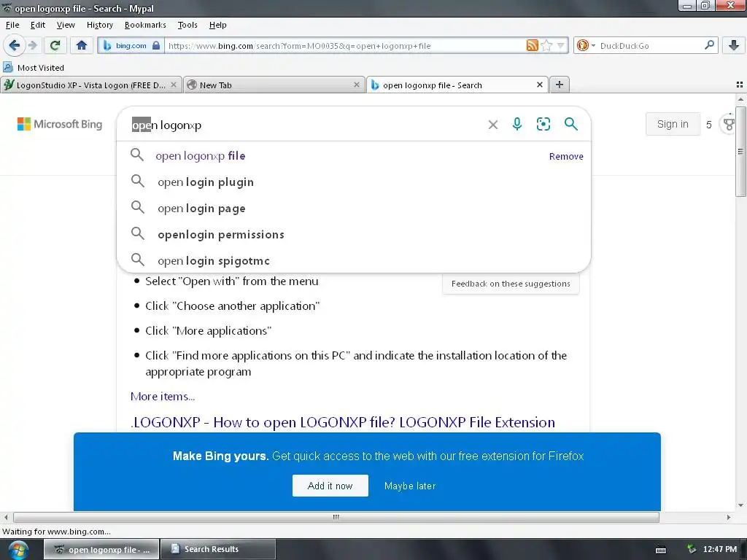Close the LogonStudio XP tab
Screen dimensions: 747x560
pyautogui.click(x=174, y=85)
